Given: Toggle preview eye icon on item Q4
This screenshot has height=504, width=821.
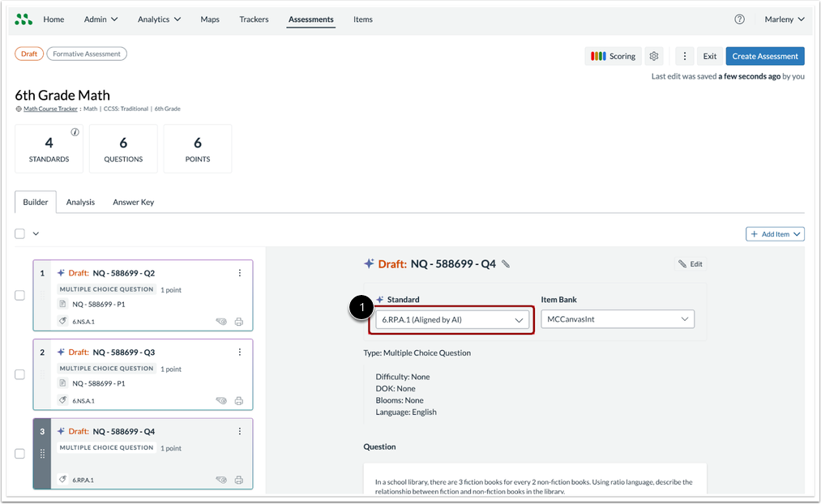Looking at the screenshot, I should [x=221, y=480].
